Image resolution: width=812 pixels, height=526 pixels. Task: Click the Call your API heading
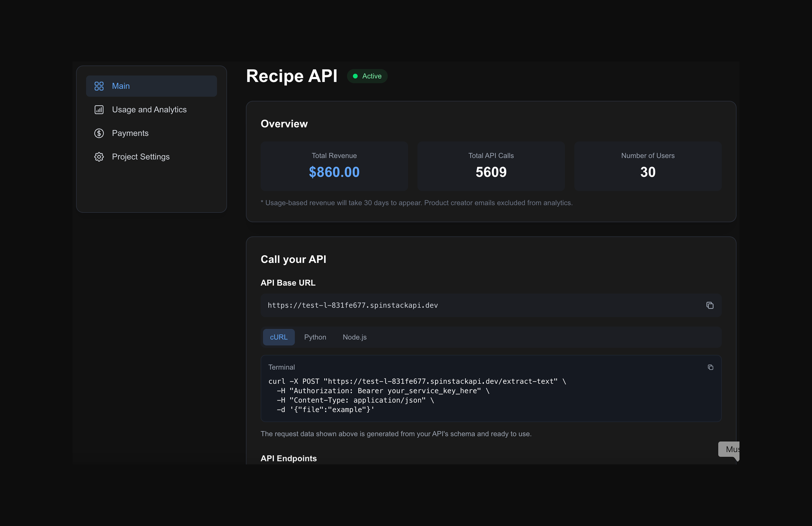point(293,259)
